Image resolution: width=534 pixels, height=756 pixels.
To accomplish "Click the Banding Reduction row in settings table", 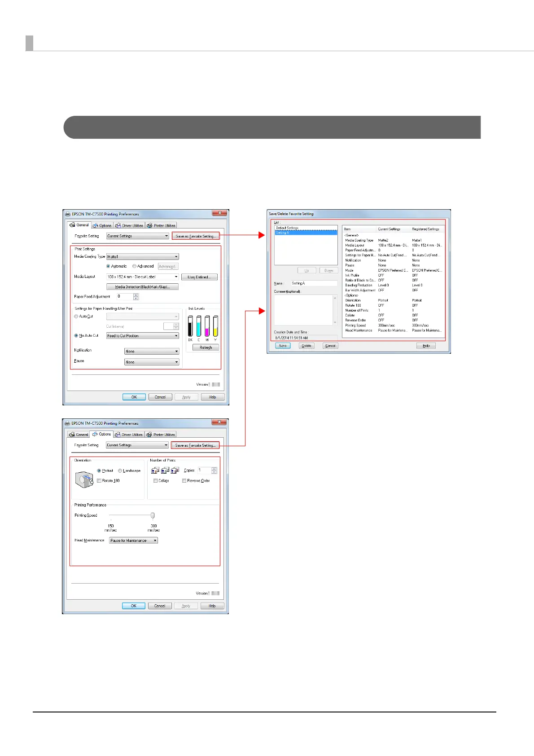I will (394, 285).
